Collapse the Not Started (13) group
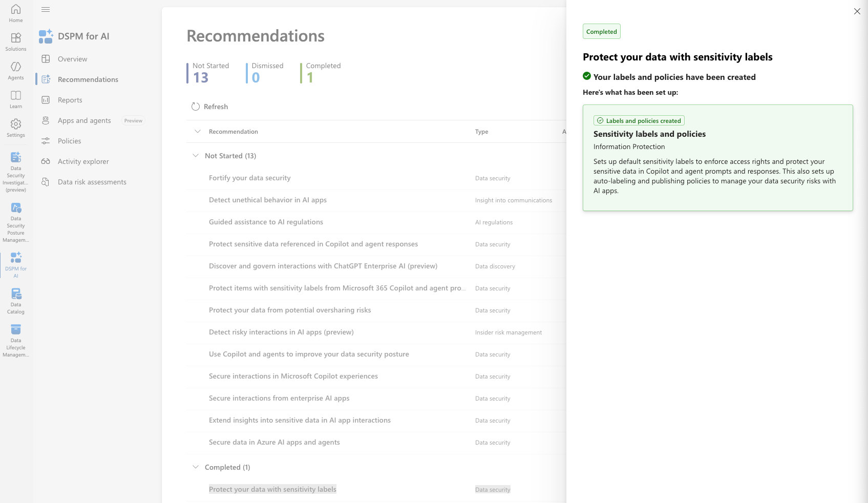This screenshot has height=503, width=868. tap(196, 156)
